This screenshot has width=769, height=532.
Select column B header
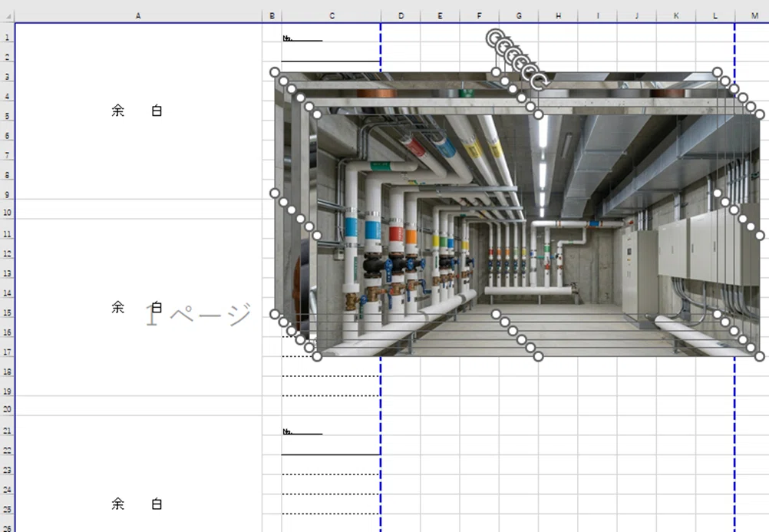[272, 16]
